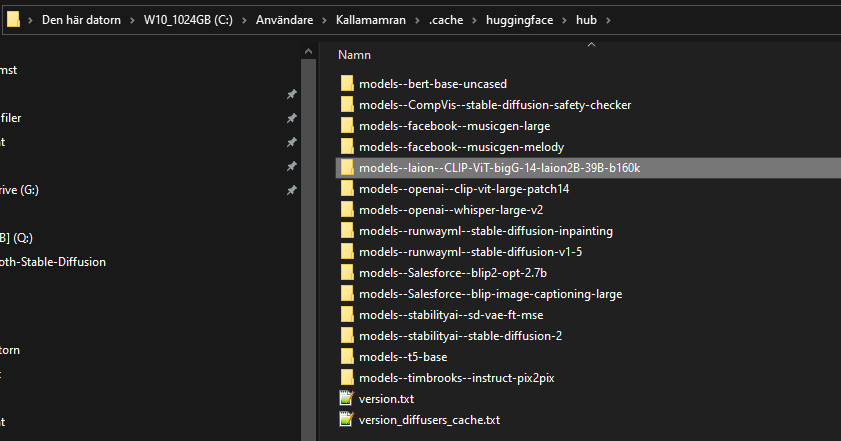Viewport: 841px width, 441px height.
Task: Sort files by Namn column header
Action: [354, 55]
